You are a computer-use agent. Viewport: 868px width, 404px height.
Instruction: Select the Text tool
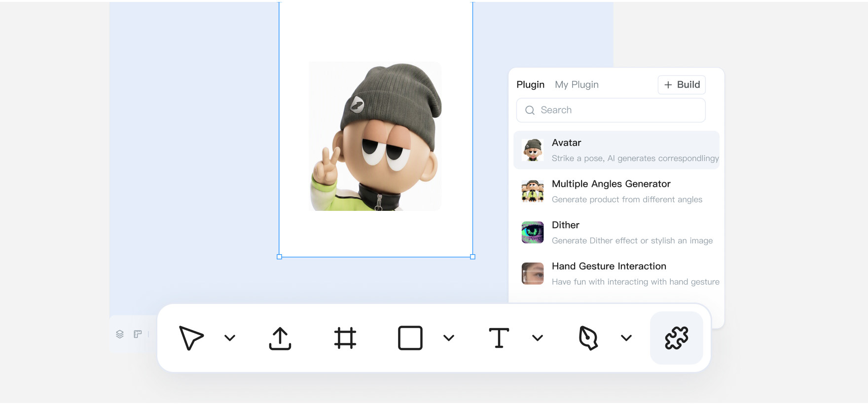[499, 338]
